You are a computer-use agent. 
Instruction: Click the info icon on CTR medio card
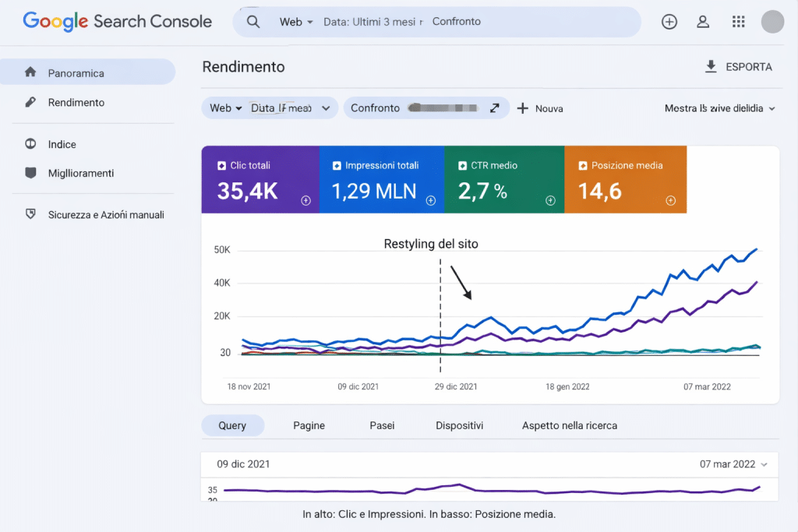[550, 200]
